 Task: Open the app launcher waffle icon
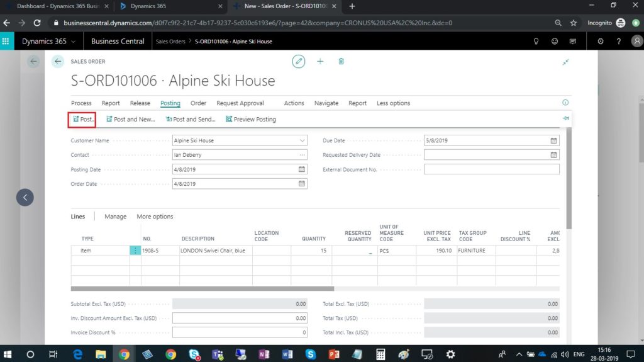(x=6, y=41)
